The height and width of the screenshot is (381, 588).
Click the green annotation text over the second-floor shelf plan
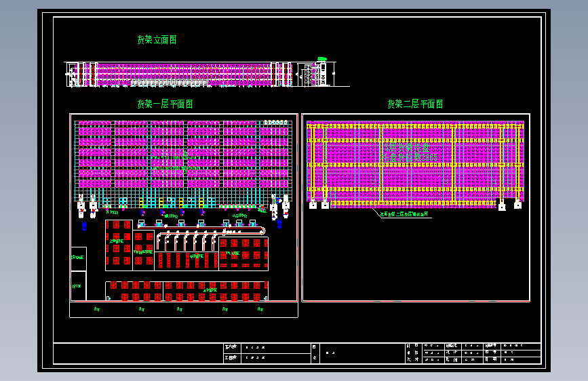pyautogui.click(x=410, y=152)
